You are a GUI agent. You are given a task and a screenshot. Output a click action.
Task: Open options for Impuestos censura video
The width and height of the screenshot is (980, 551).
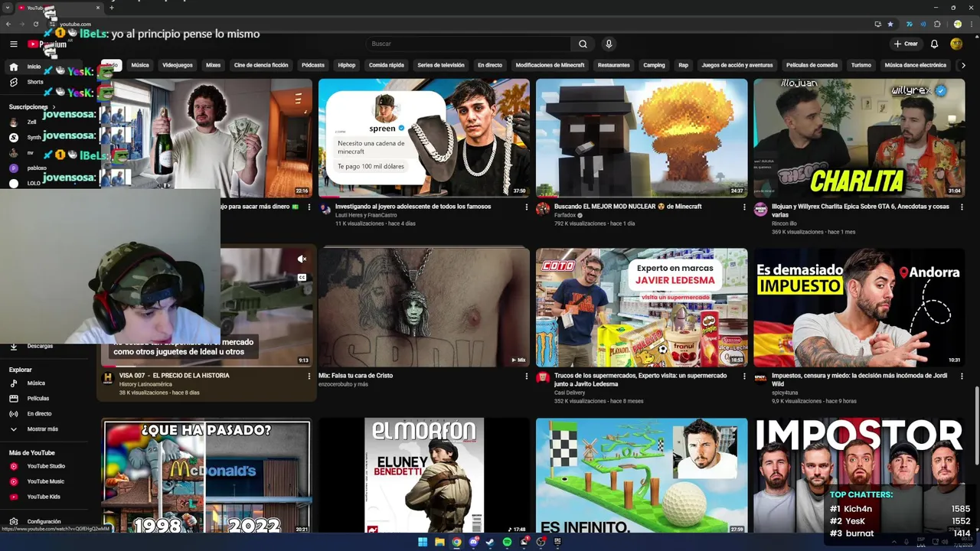pyautogui.click(x=962, y=376)
